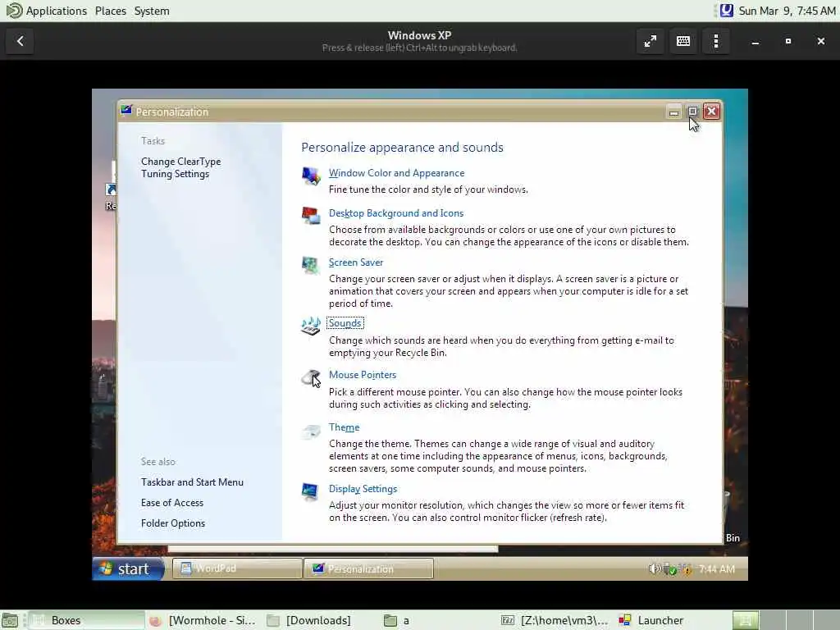
Task: Open the Theme link
Action: click(344, 427)
